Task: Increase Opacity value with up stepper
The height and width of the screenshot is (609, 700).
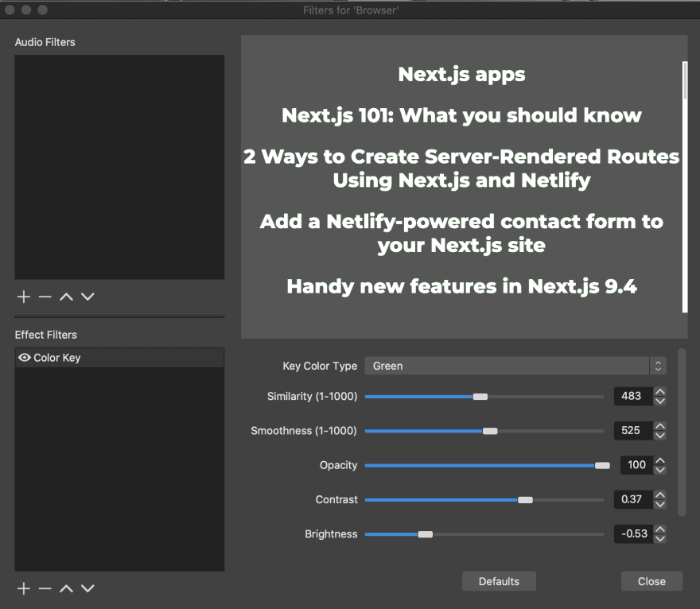Action: coord(659,460)
